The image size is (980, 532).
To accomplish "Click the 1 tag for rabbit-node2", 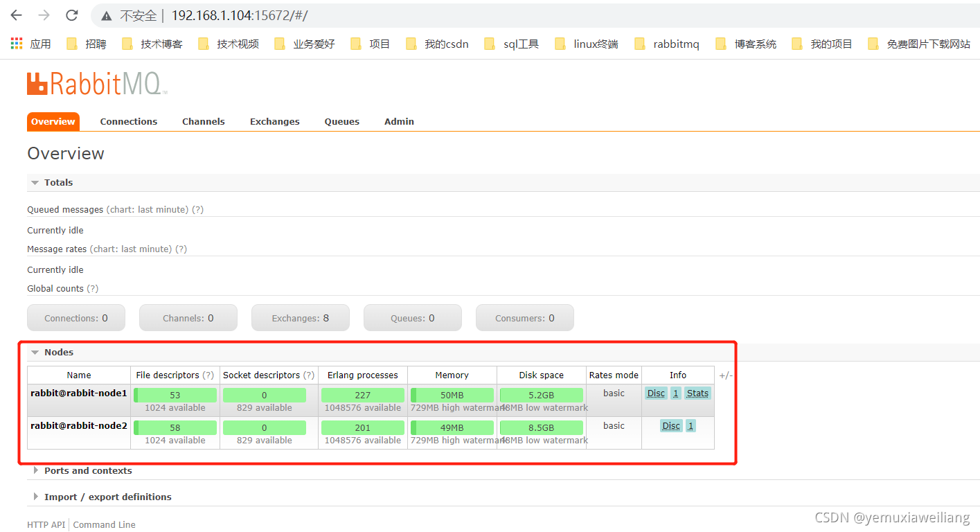I will tap(691, 425).
